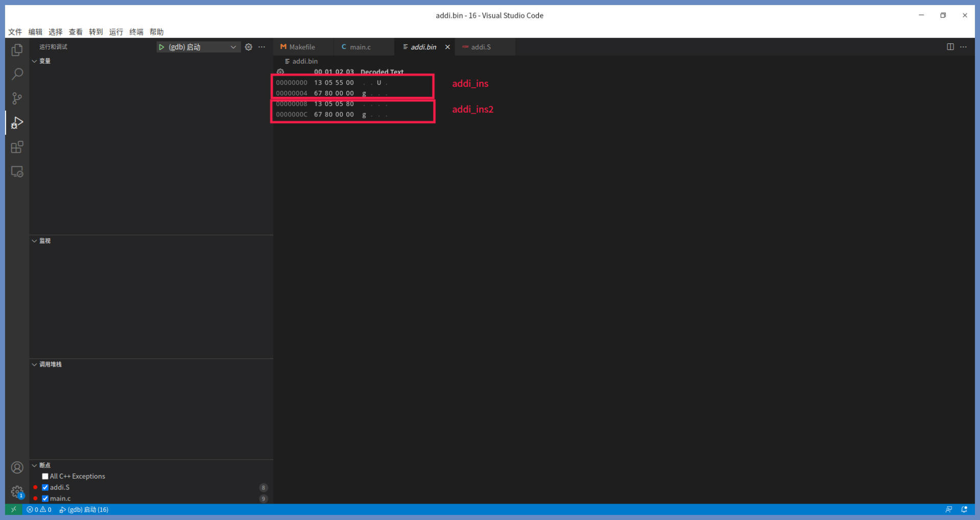Image resolution: width=980 pixels, height=520 pixels.
Task: Open Source Control view icon
Action: [x=17, y=98]
